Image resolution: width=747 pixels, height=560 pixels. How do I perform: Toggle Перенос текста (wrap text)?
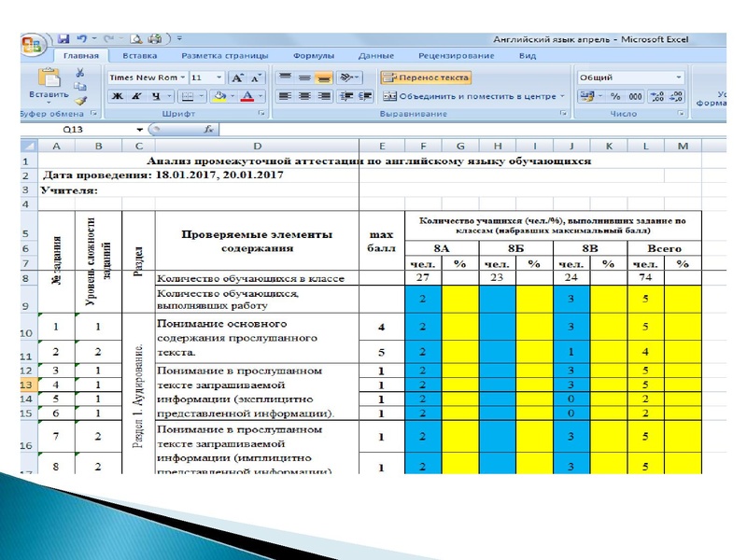(x=428, y=77)
